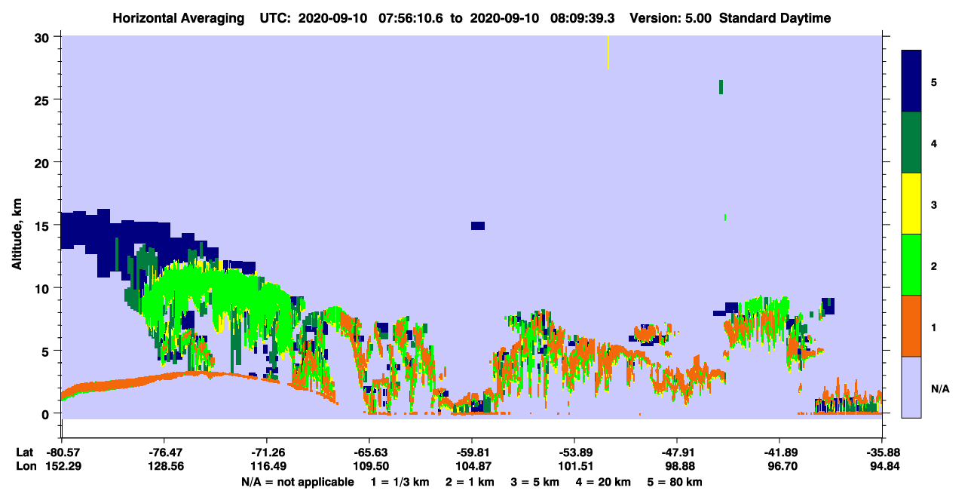Click the latitude value -41.89

779,452
